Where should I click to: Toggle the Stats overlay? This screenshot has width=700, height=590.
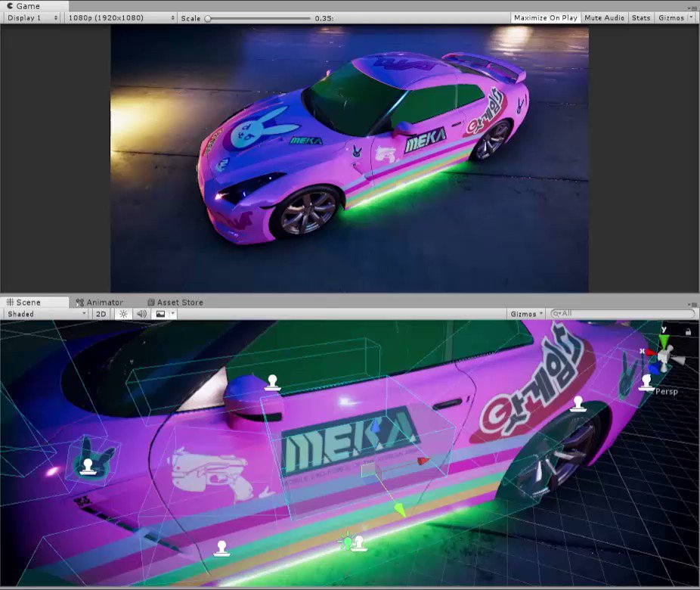click(x=640, y=18)
